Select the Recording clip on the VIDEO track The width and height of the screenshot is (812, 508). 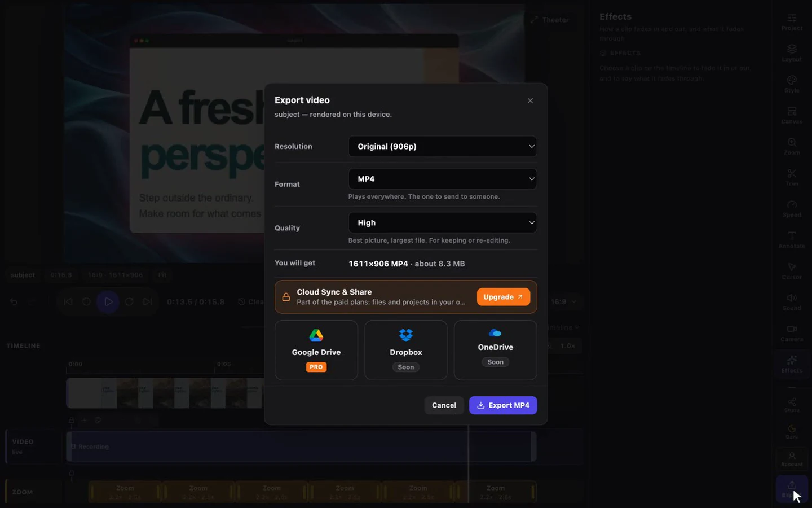pyautogui.click(x=301, y=446)
